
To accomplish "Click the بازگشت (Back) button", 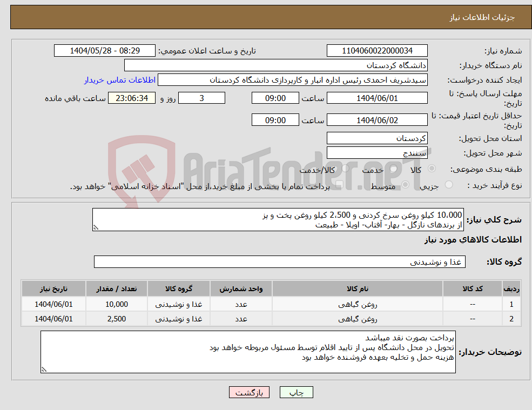I will 249,392.
